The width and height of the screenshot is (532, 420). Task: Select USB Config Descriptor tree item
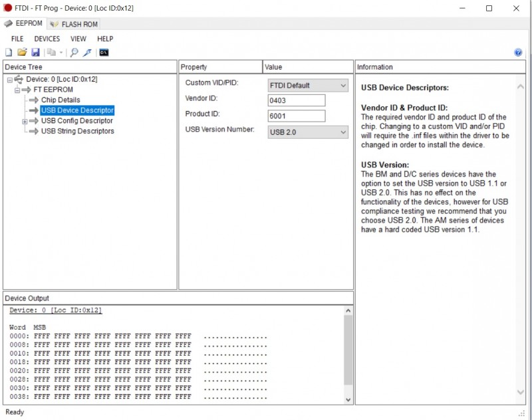click(77, 121)
